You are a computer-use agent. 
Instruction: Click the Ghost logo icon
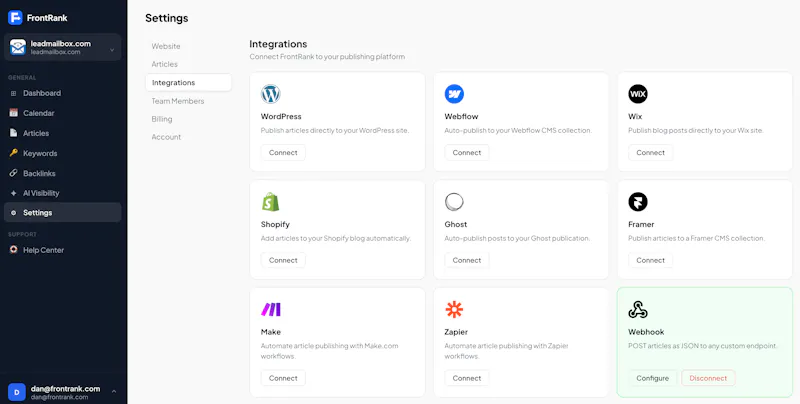pos(454,202)
